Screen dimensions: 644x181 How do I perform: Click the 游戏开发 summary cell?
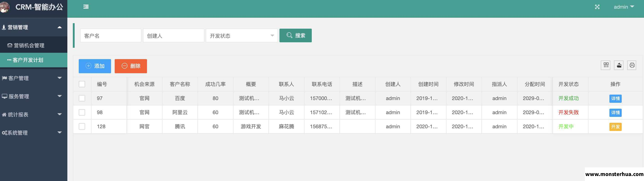pos(251,127)
